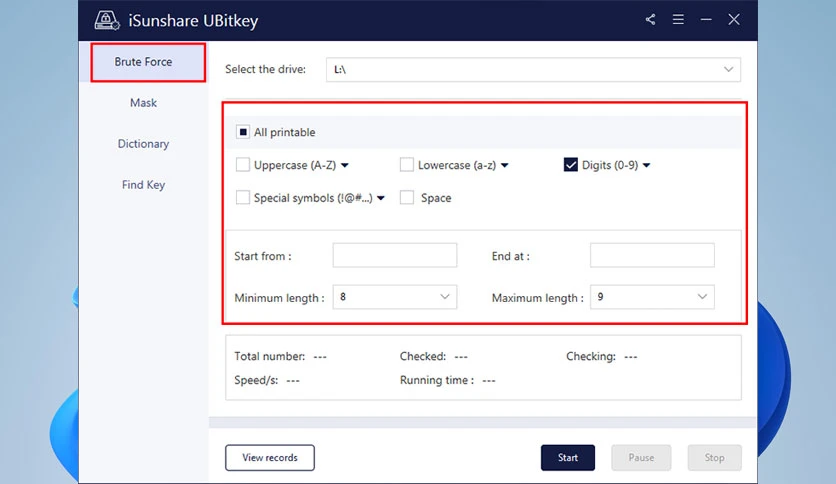Enable the Lowercase (a-z) checkbox
The image size is (836, 484).
[x=406, y=165]
